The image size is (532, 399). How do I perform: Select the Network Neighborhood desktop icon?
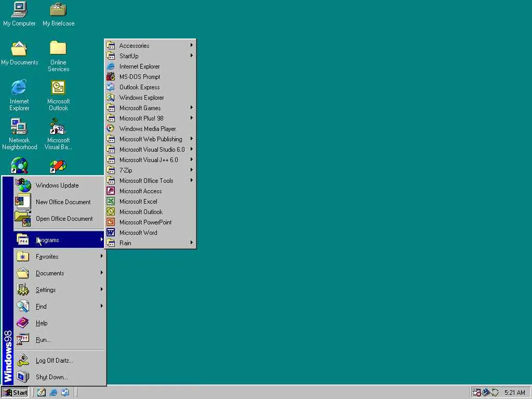coord(19,135)
